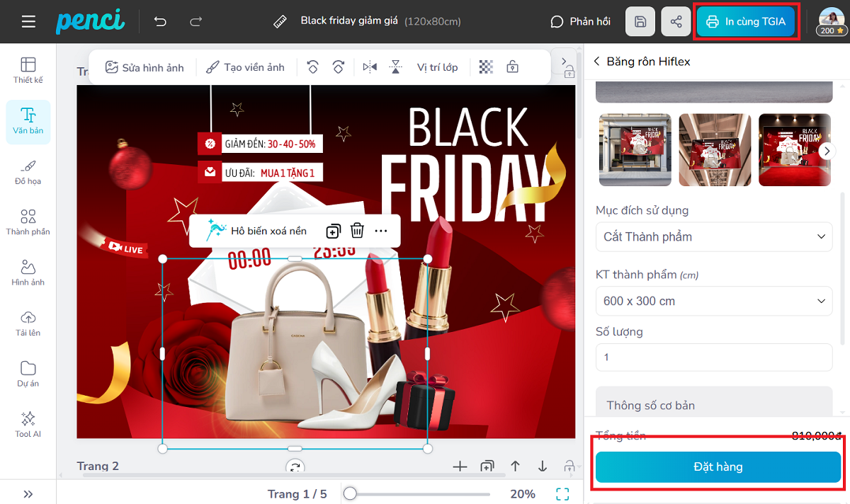The width and height of the screenshot is (850, 504).
Task: Open the Tool AI sidebar tab
Action: coord(28,424)
